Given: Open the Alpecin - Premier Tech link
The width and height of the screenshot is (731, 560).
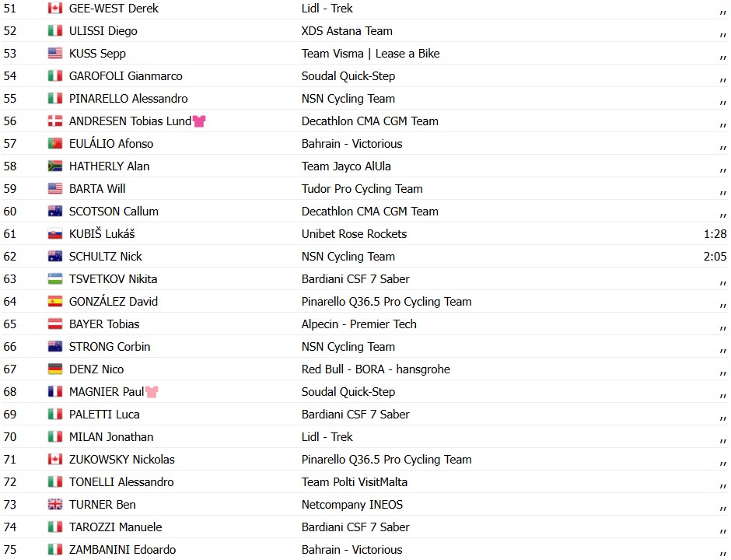Looking at the screenshot, I should coord(359,324).
